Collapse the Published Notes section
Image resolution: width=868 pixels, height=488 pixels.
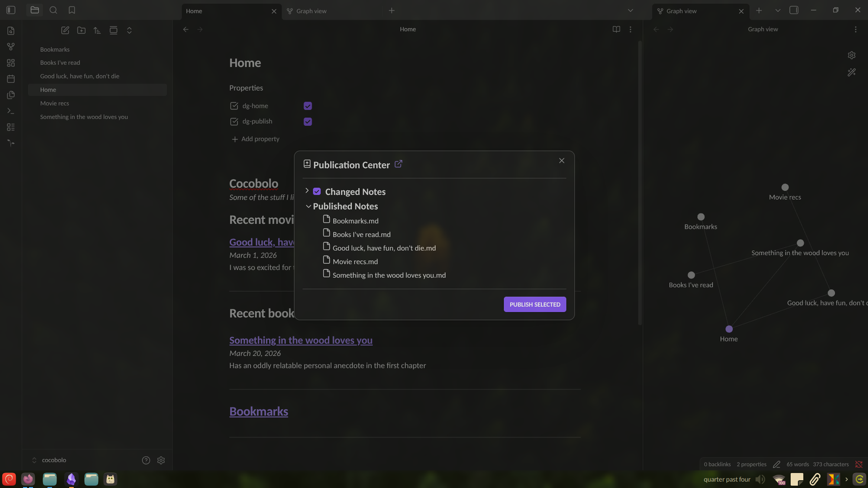coord(308,206)
